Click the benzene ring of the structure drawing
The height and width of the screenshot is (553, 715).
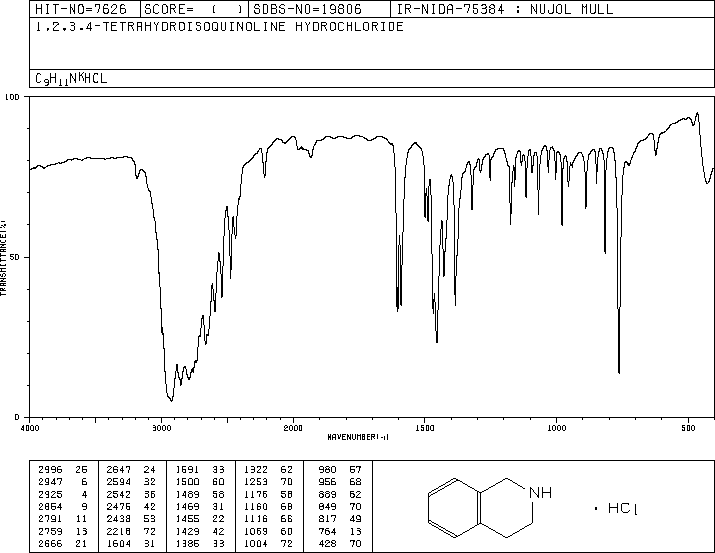[455, 508]
